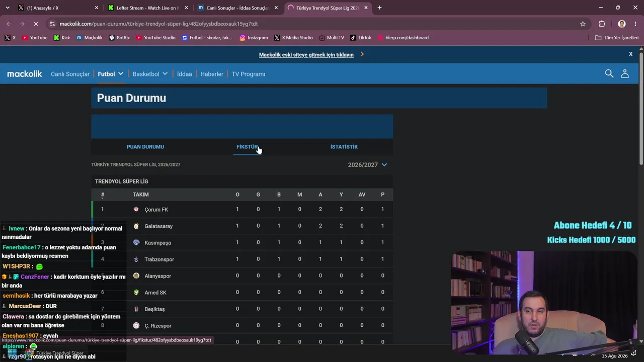Open the blerp.com/dashboard bookmark
The height and width of the screenshot is (362, 644).
pos(403,38)
